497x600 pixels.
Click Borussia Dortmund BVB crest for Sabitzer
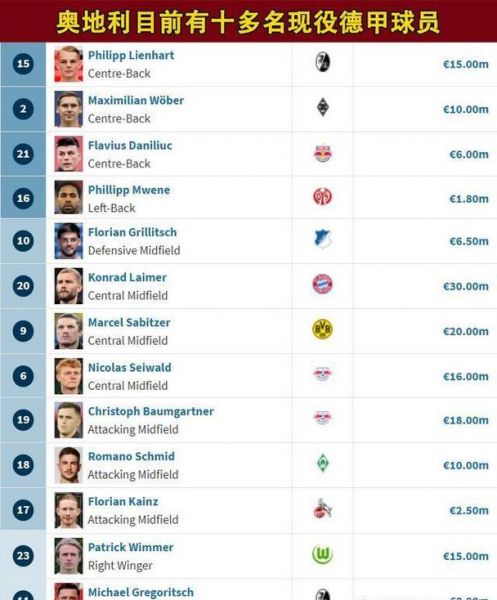(323, 329)
